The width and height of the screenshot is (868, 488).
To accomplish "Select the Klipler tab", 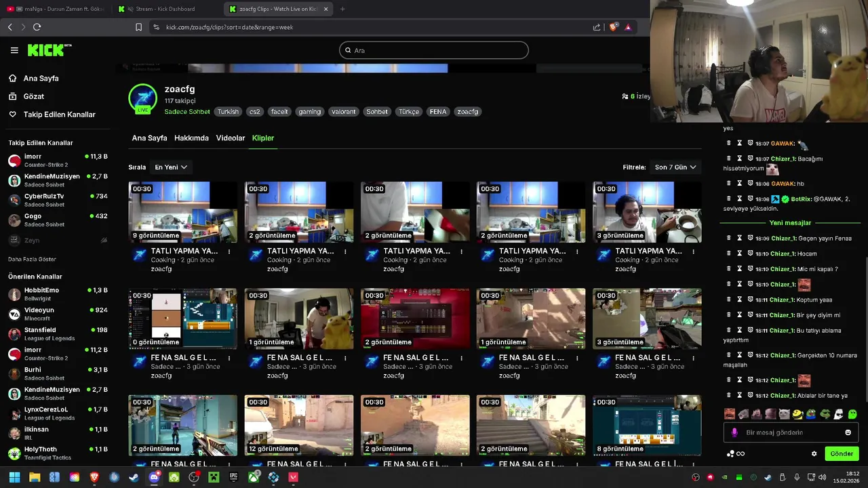I will click(x=263, y=138).
